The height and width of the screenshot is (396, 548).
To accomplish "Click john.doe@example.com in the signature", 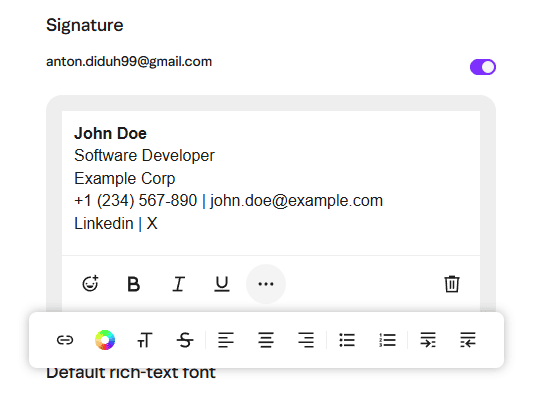I will coord(296,201).
